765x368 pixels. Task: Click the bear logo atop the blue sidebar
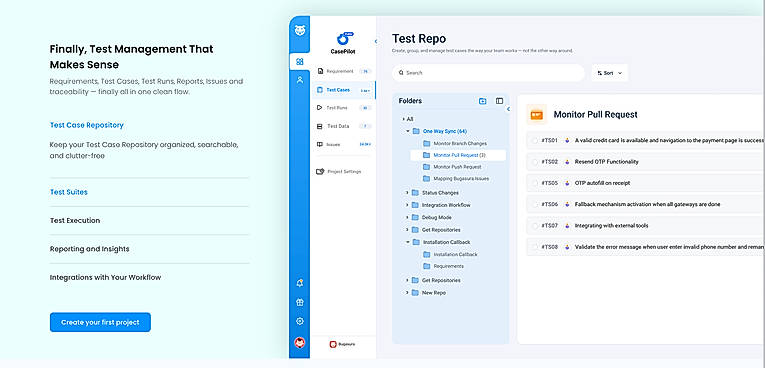(300, 30)
